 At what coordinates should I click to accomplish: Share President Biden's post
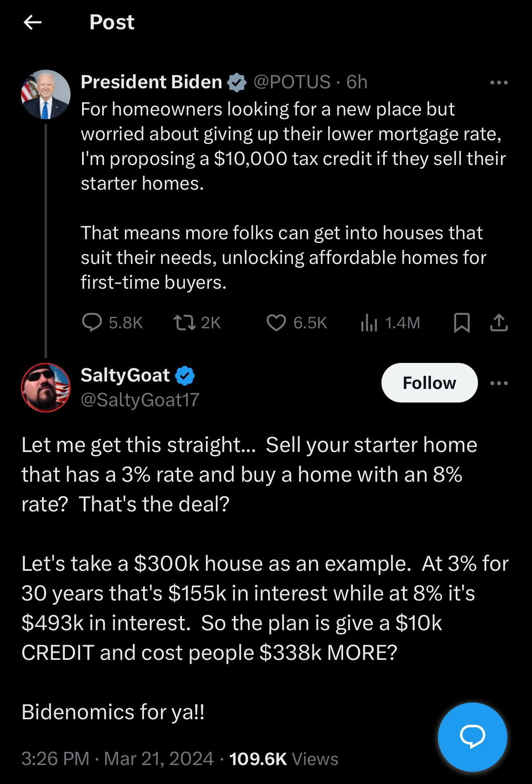(x=499, y=323)
